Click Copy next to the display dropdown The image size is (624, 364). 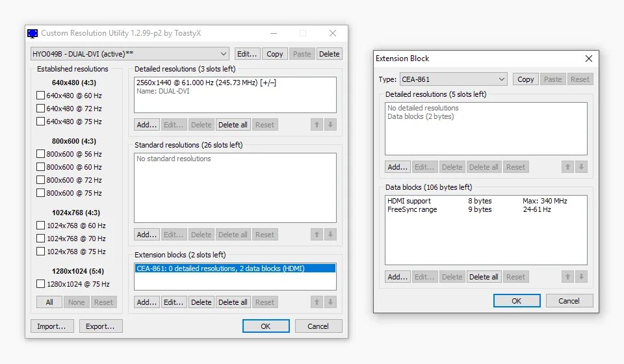[274, 54]
